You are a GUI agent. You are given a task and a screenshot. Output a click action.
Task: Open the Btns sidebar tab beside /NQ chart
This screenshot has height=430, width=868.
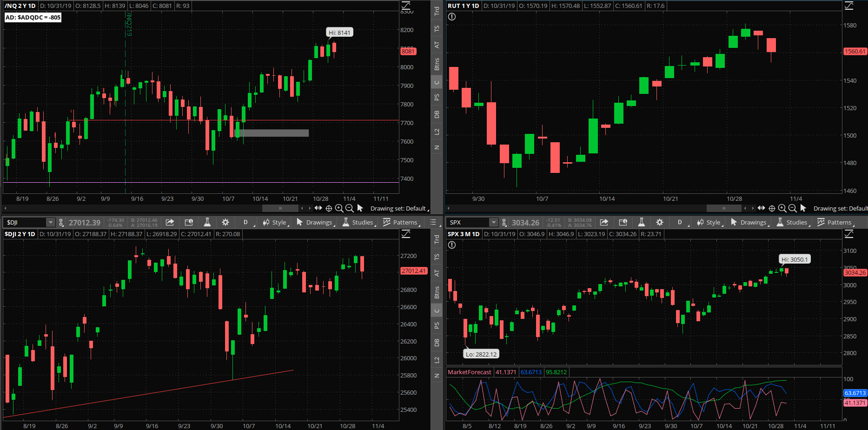437,64
